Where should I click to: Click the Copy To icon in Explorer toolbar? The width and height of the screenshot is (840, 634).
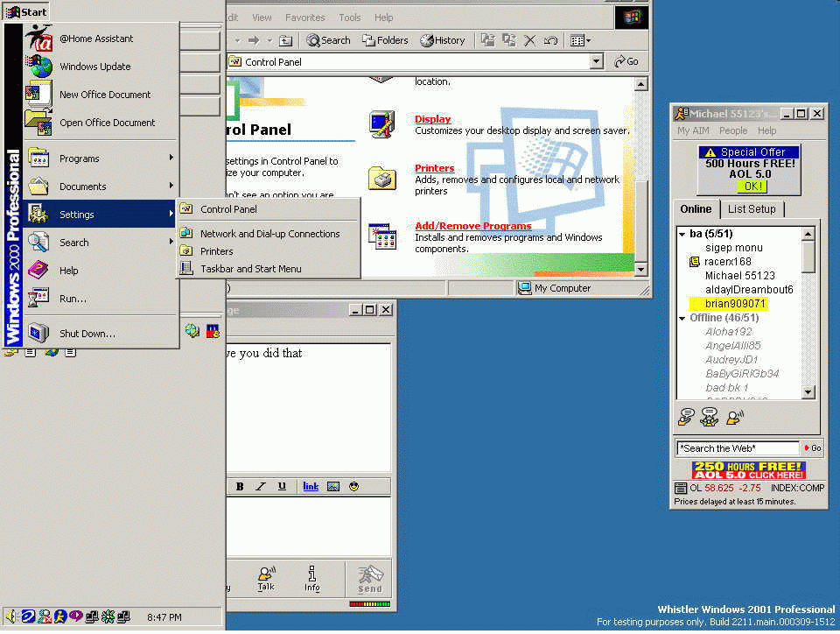coord(509,40)
